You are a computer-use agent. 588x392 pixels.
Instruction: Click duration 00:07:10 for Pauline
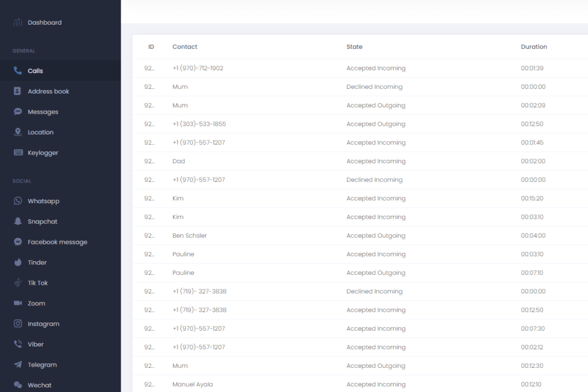click(532, 273)
